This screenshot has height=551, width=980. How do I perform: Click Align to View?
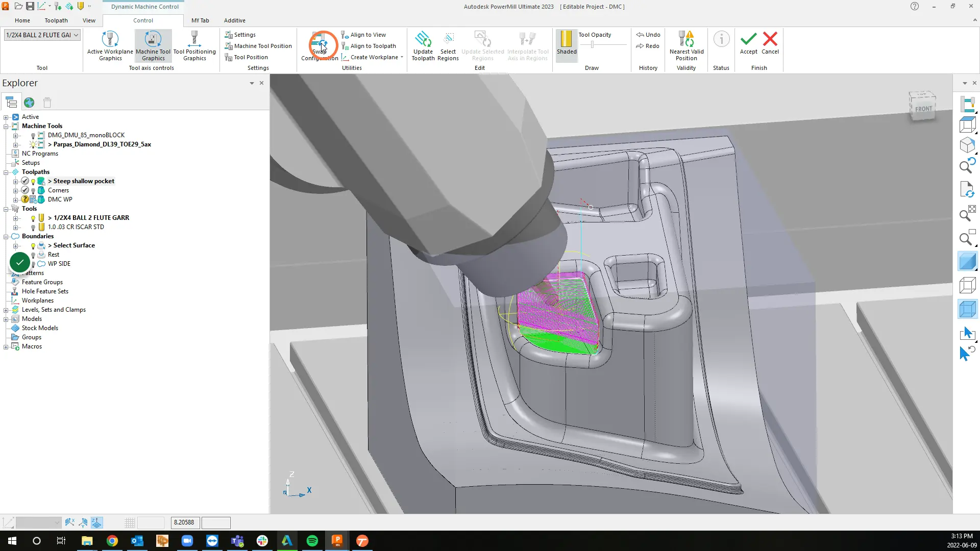click(x=363, y=35)
